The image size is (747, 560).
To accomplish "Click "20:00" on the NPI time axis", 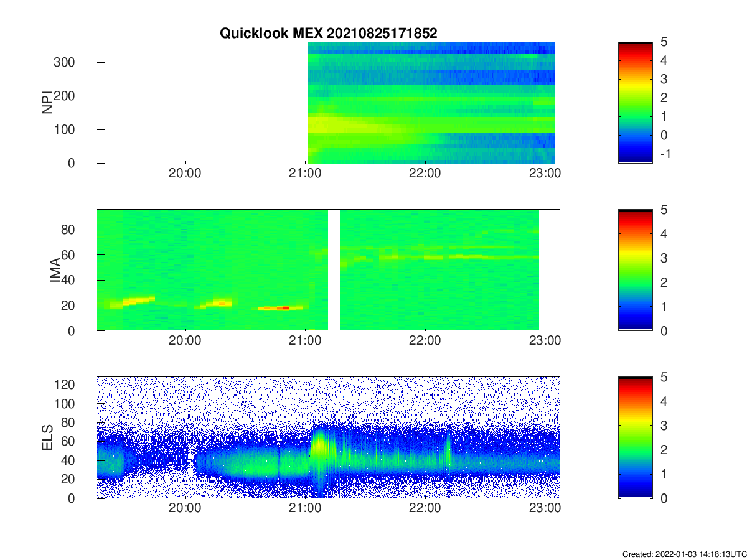I will click(185, 174).
